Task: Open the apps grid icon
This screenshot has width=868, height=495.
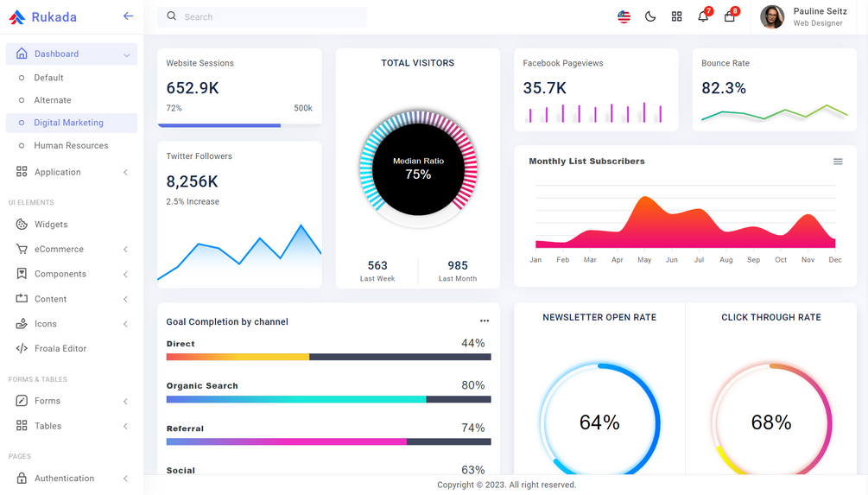Action: click(676, 16)
